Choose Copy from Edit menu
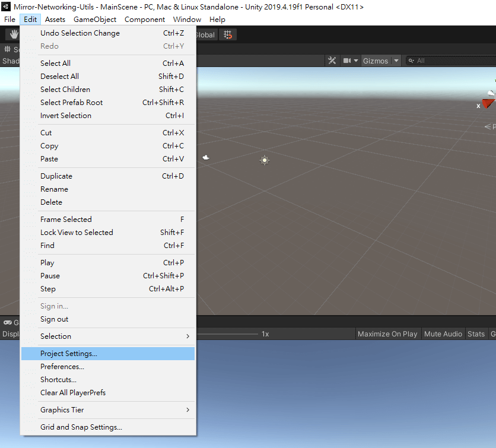This screenshot has width=496, height=448. [x=108, y=146]
